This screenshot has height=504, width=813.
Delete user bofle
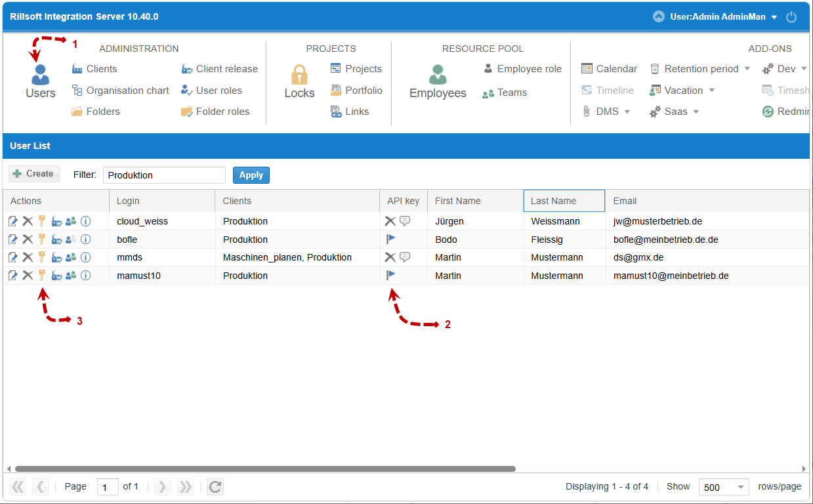click(x=28, y=240)
